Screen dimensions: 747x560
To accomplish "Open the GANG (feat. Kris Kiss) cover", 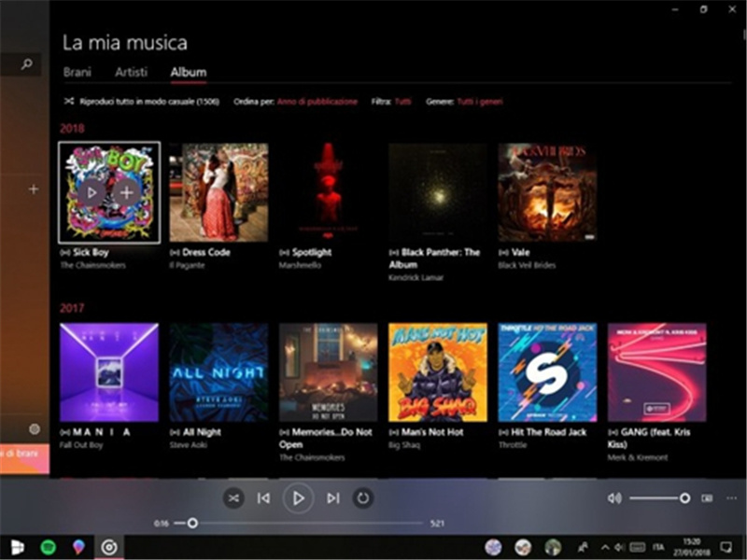I will point(657,372).
